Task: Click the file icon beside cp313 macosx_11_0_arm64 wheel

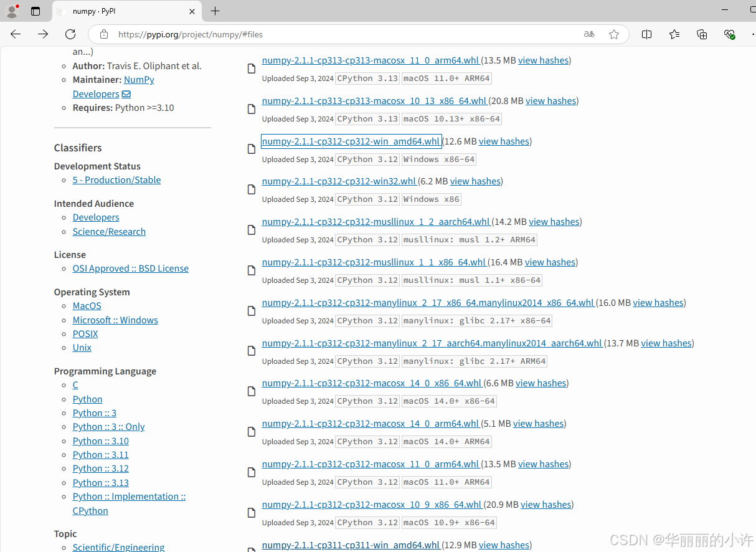Action: [252, 69]
